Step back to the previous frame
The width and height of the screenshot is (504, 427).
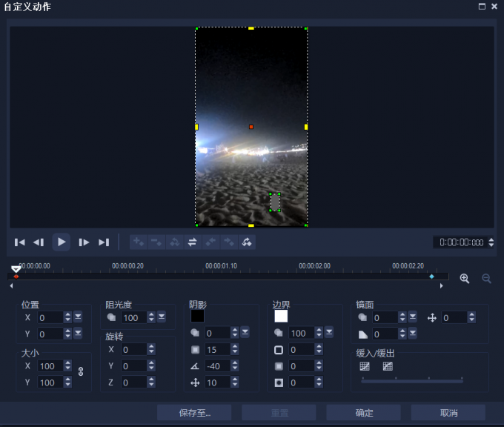point(39,242)
